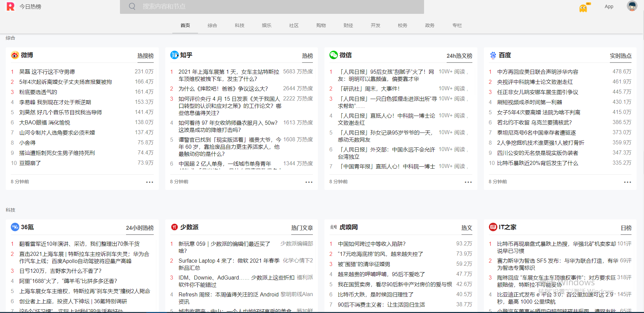Open the IT之家 日榜 list selector
Image resolution: width=644 pixels, height=313 pixels.
(x=626, y=228)
